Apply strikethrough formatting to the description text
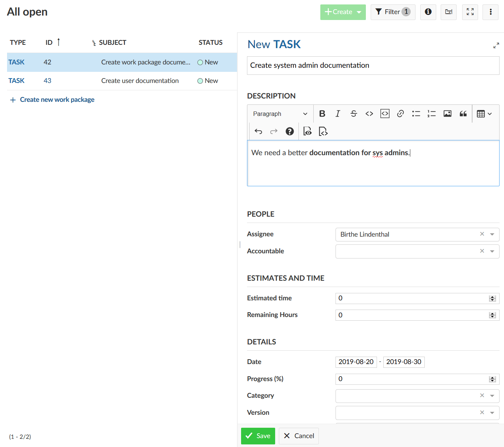This screenshot has width=504, height=447. (353, 114)
